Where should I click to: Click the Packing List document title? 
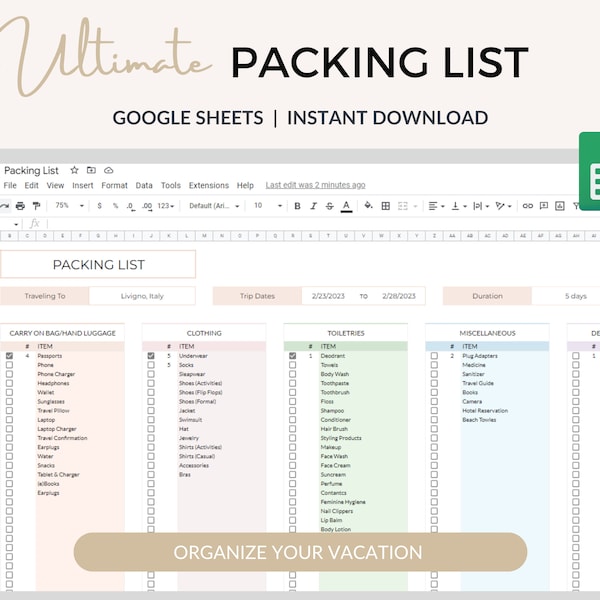click(x=31, y=170)
